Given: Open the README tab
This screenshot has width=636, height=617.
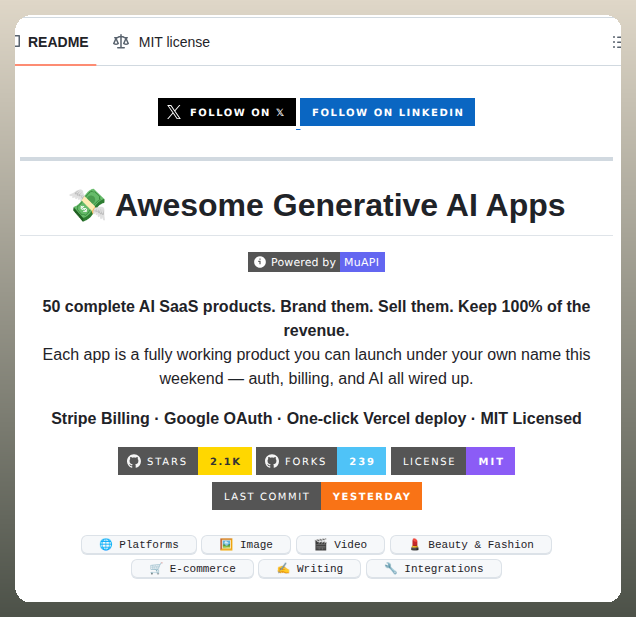Looking at the screenshot, I should click(56, 42).
